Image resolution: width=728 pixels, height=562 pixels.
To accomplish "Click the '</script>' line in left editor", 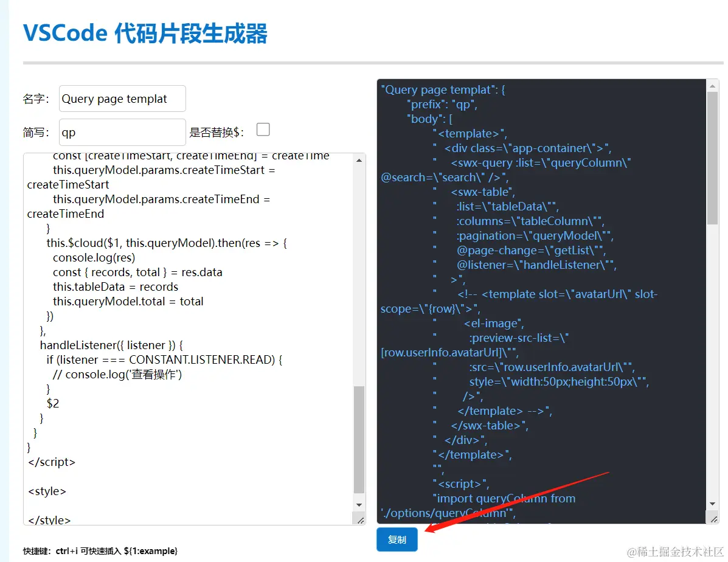I will coord(52,462).
